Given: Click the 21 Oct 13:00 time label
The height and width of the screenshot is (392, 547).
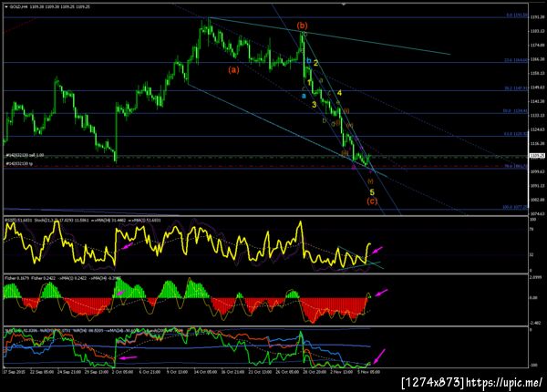Looking at the screenshot, I should click(260, 372).
